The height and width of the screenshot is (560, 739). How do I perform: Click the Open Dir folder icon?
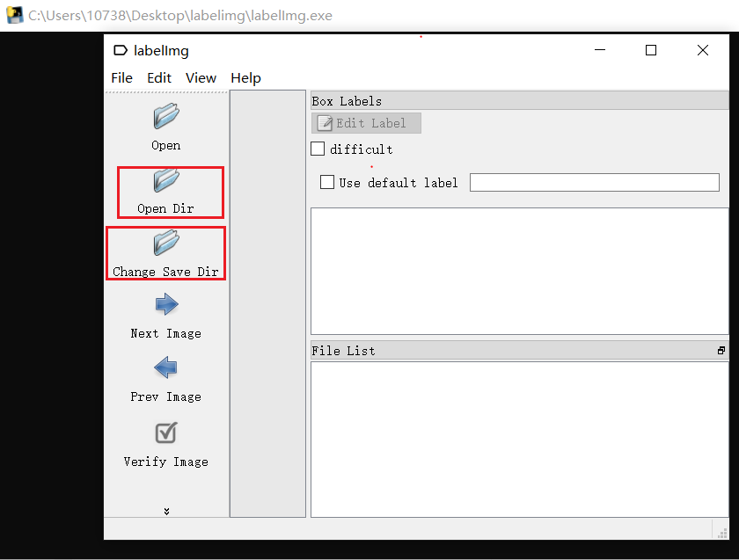click(x=166, y=180)
